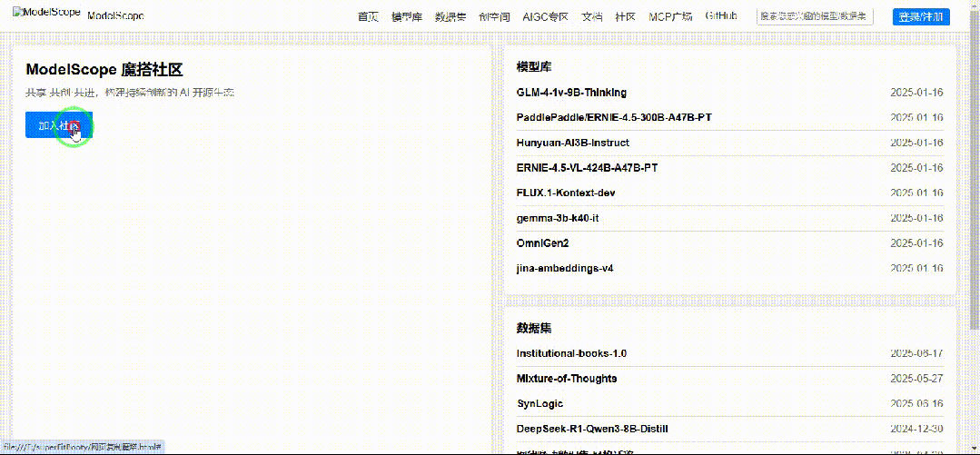
Task: Focus the model and dataset search box
Action: [x=815, y=17]
